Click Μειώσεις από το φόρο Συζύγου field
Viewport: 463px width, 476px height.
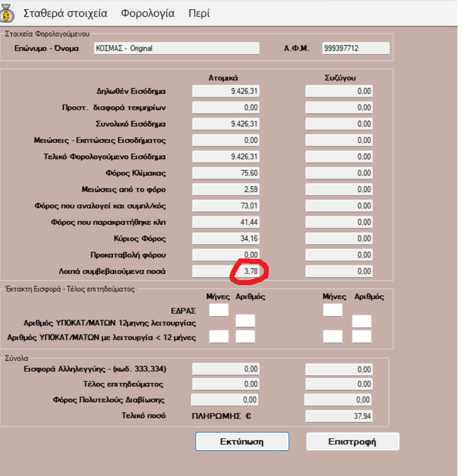pyautogui.click(x=339, y=189)
